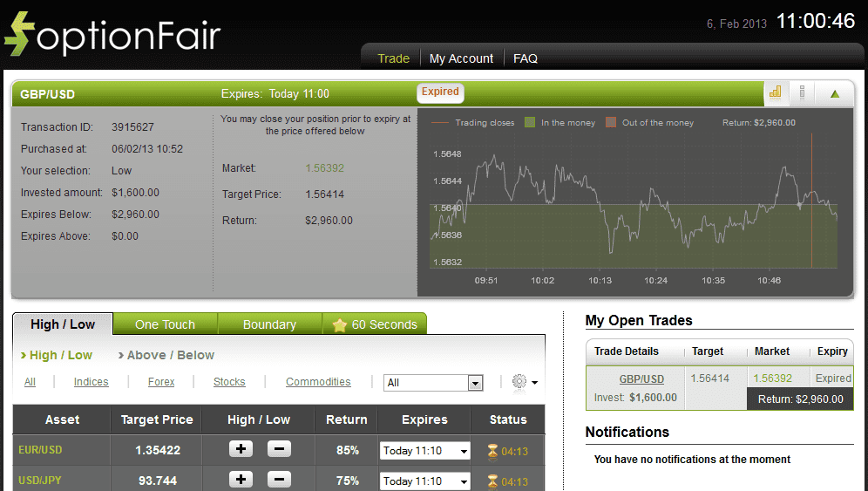
Task: Filter assets by Commodities
Action: coord(318,382)
